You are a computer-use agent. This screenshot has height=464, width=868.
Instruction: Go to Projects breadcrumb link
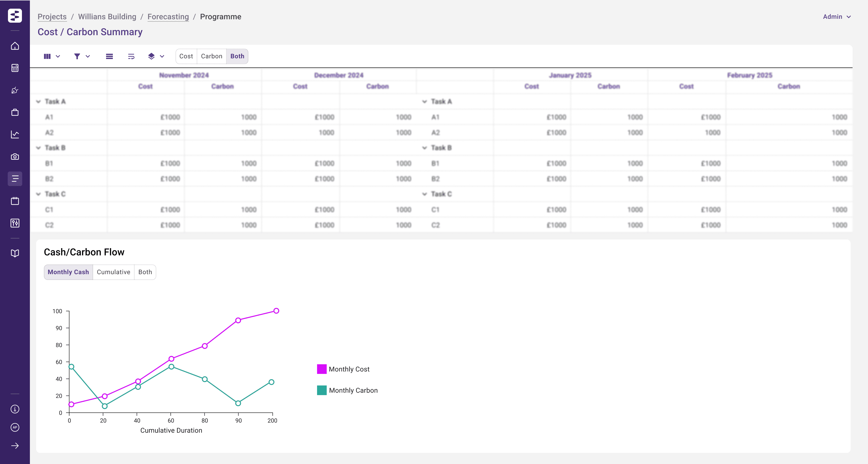click(x=52, y=16)
